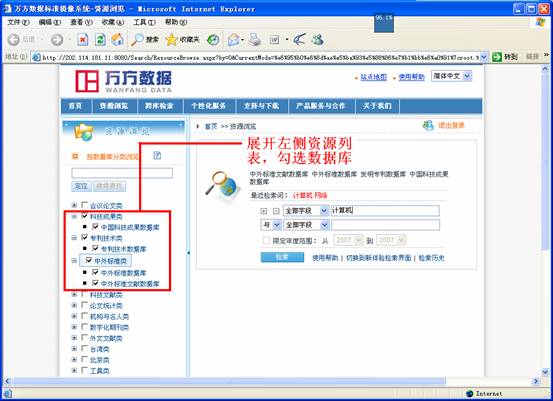This screenshot has height=401, width=553.
Task: Click the page icon in the address bar
Action: pyautogui.click(x=36, y=57)
